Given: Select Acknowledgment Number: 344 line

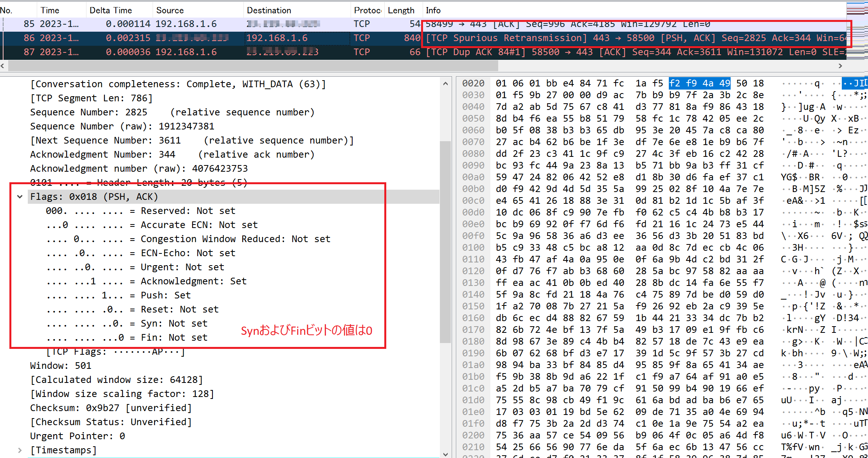Looking at the screenshot, I should (172, 154).
